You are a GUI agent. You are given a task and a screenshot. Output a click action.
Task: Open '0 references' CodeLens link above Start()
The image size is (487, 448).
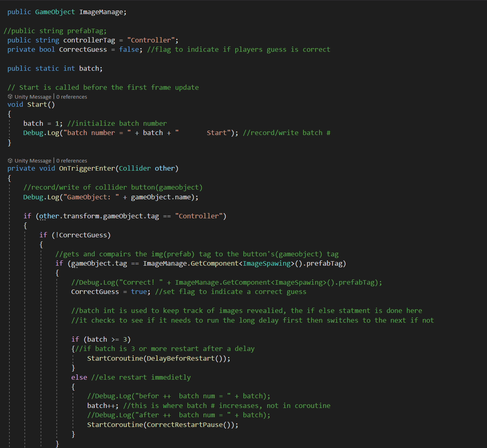[x=72, y=97]
